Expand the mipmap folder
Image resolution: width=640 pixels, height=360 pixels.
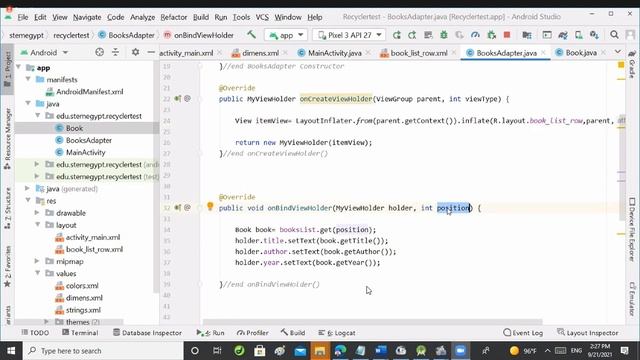pyautogui.click(x=37, y=261)
